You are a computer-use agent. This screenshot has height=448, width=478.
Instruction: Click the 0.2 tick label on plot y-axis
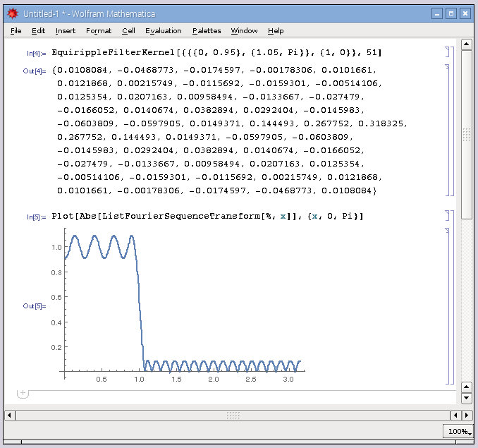coord(56,347)
